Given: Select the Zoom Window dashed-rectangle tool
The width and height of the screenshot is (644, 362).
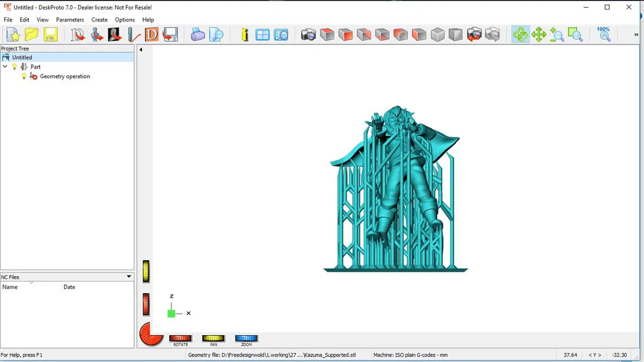Looking at the screenshot, I should pos(575,35).
